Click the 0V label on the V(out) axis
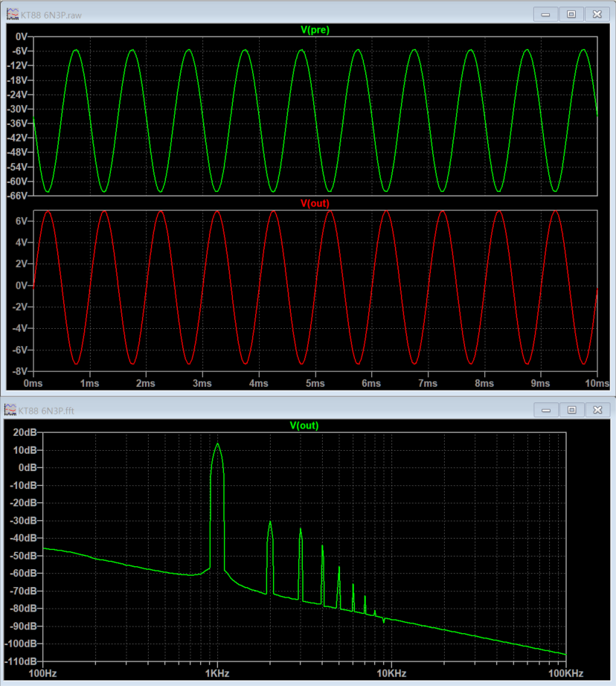Screen dimensions: 616x686 (x=21, y=286)
